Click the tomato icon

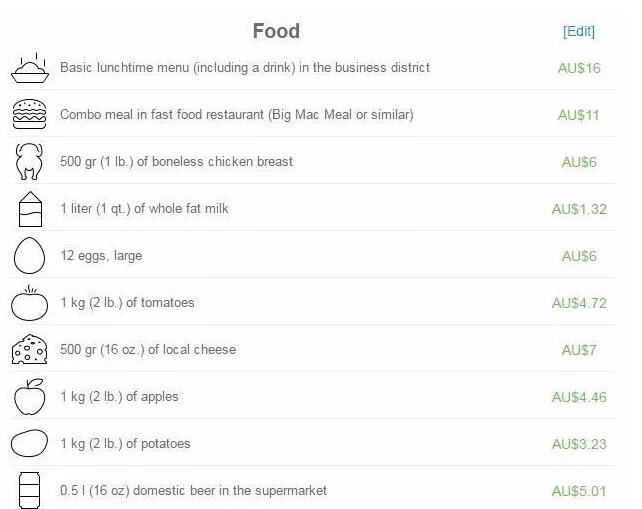(30, 303)
